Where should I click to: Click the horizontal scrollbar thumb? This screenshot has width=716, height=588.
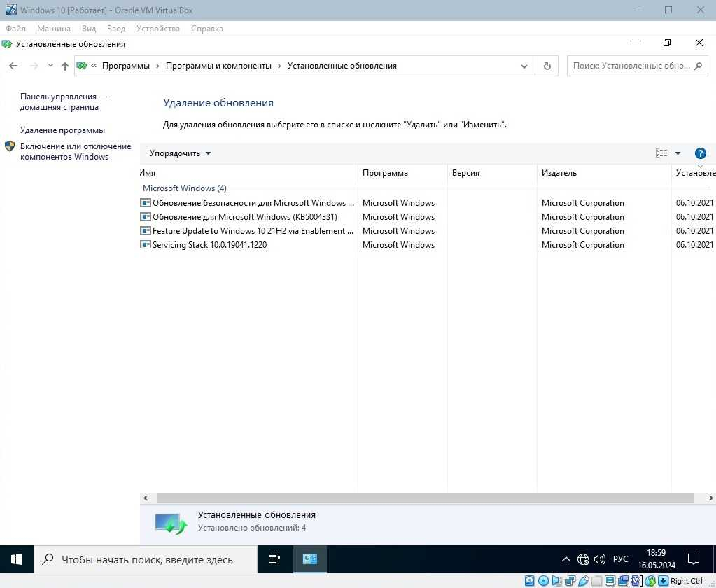425,498
